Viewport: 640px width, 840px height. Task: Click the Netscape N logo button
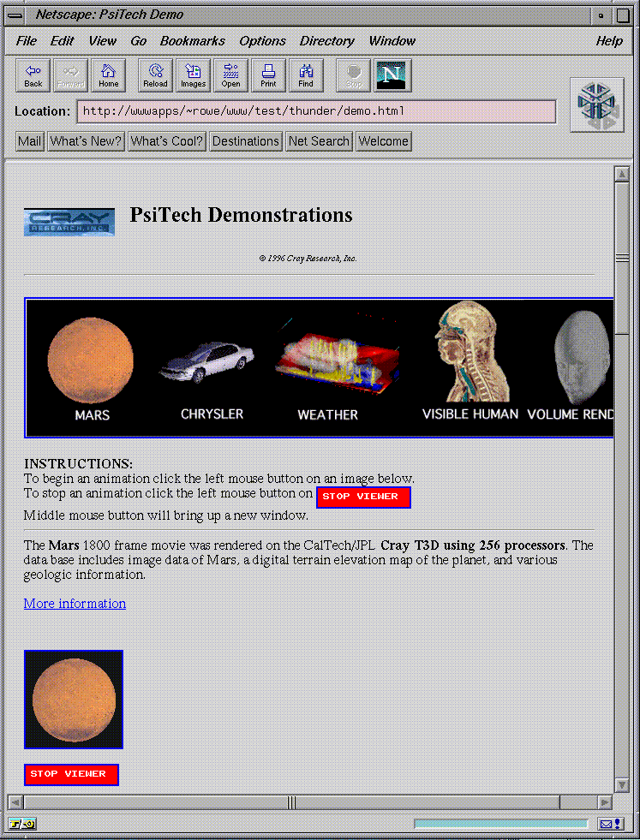pos(392,75)
